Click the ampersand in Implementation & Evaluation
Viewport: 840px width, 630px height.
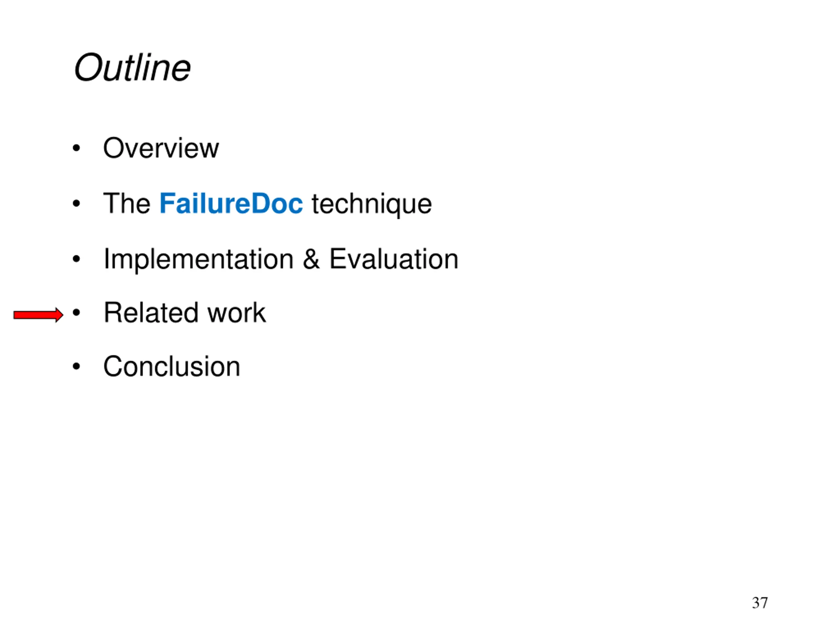[x=311, y=259]
